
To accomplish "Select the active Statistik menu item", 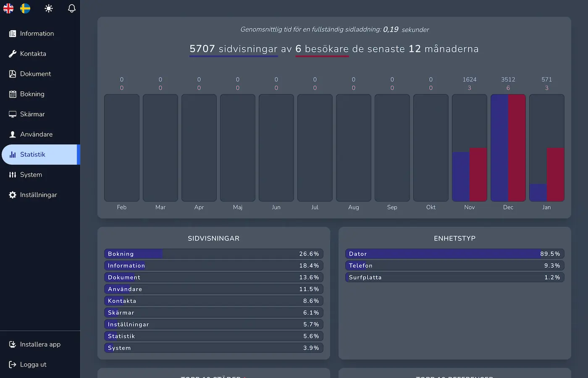I will [x=40, y=155].
